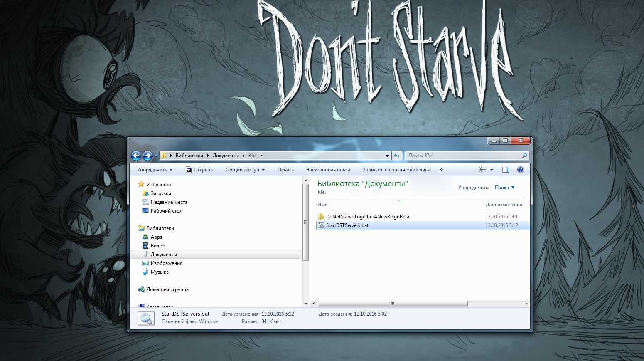Click Записать на оптический диск
The height and width of the screenshot is (361, 644).
click(x=396, y=170)
